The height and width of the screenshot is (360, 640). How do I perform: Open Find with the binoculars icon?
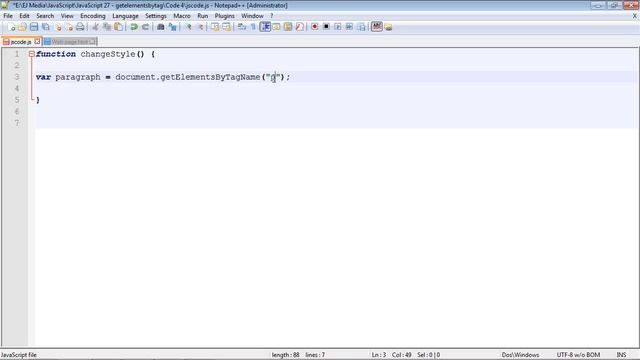click(x=161, y=27)
